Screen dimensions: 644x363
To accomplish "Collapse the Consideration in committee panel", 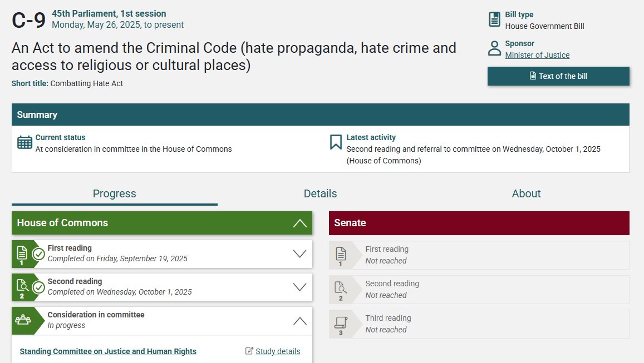I will pyautogui.click(x=299, y=321).
